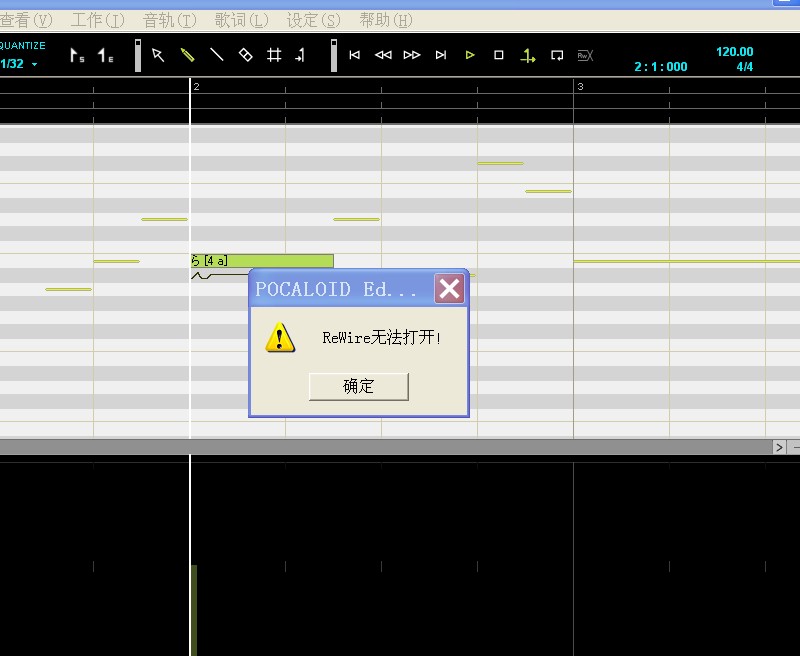Open the QUANTIZE 1/32 dropdown

point(19,64)
